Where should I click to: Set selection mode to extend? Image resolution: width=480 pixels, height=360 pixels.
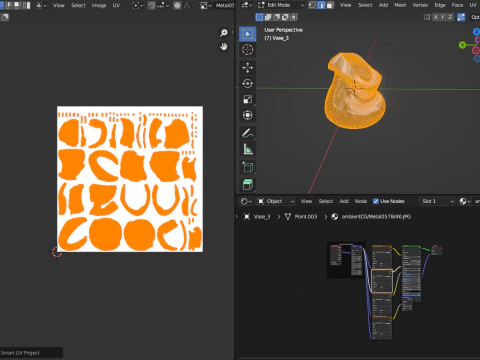click(268, 17)
